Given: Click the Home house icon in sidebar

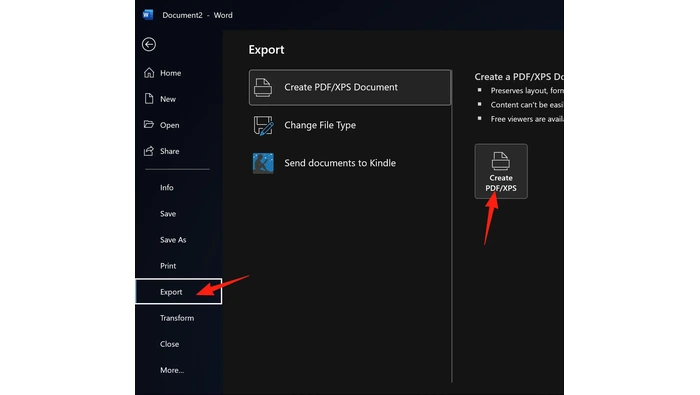Looking at the screenshot, I should click(x=149, y=73).
